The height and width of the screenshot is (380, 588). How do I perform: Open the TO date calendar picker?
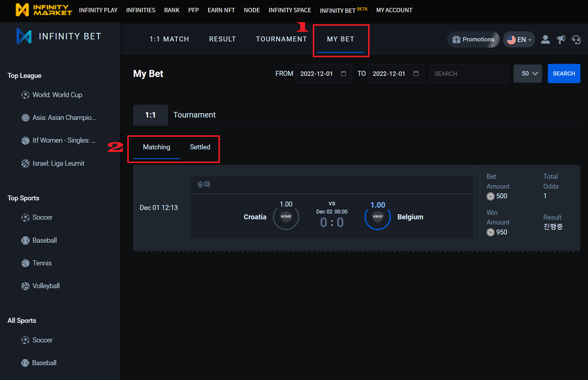[x=416, y=74]
